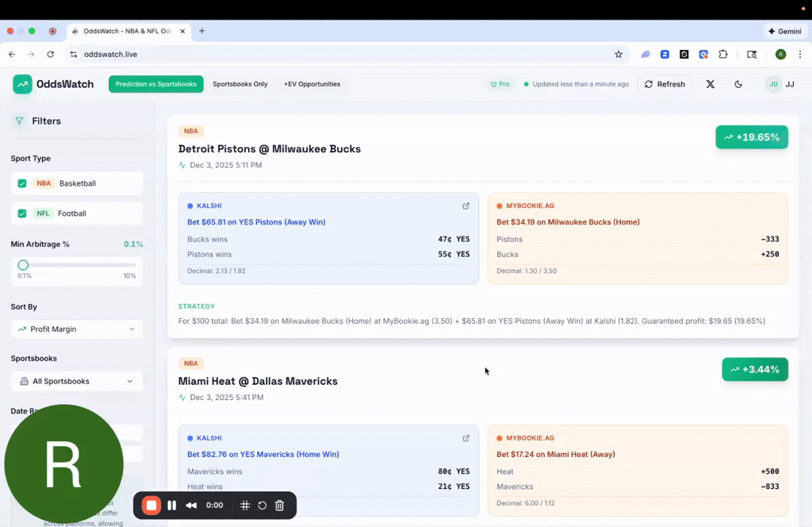Close the OddsWatch browser tab
The width and height of the screenshot is (812, 527).
click(182, 31)
